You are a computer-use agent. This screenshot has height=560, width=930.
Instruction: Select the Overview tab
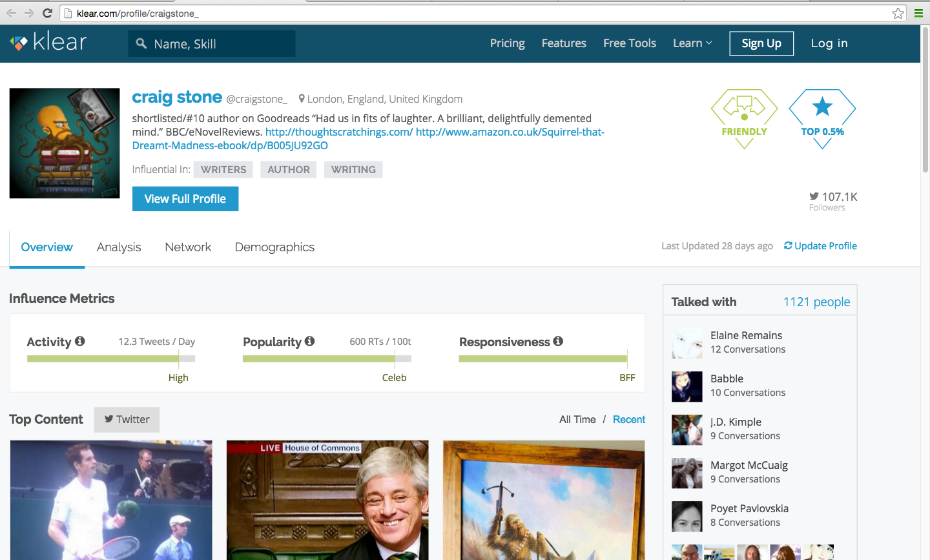(47, 247)
